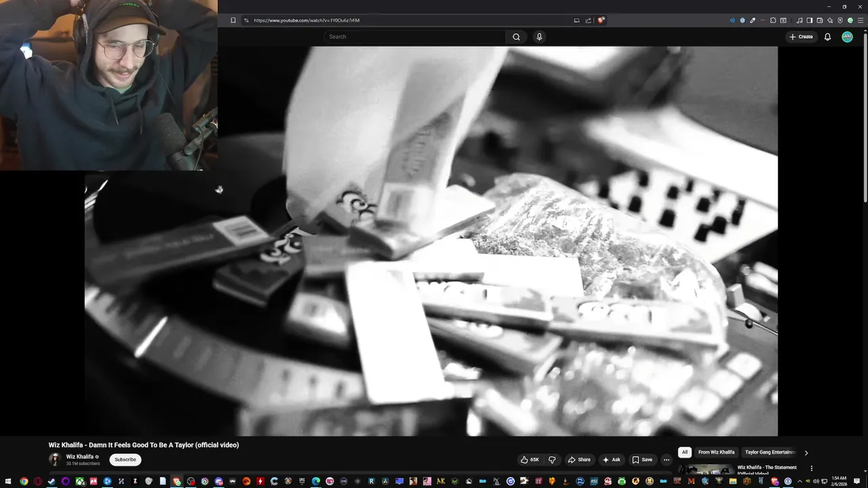Open the Leo AI sparkle icon
The height and width of the screenshot is (488, 868).
point(830,20)
